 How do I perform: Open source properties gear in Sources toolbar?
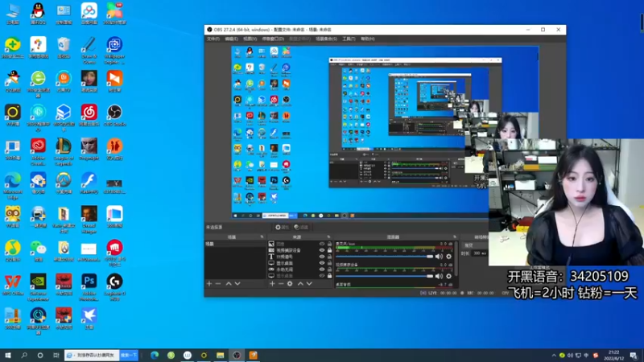click(x=290, y=284)
